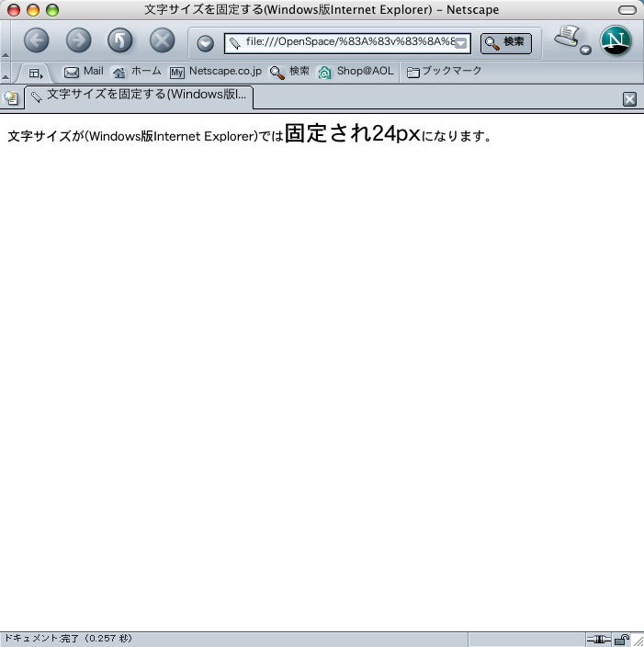Image resolution: width=644 pixels, height=647 pixels.
Task: Stop loading with the X Stop button
Action: pos(162,40)
